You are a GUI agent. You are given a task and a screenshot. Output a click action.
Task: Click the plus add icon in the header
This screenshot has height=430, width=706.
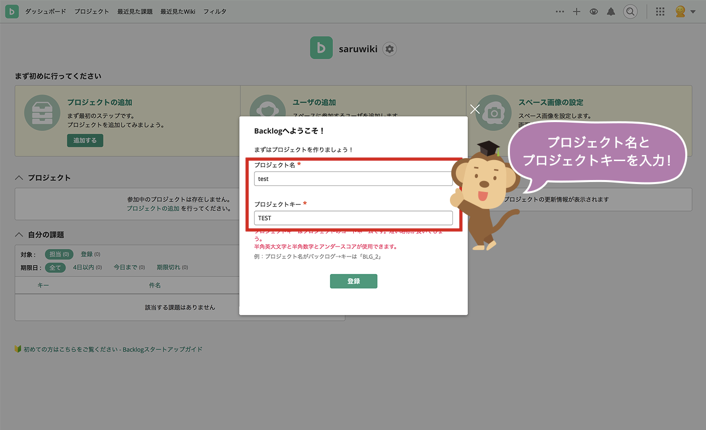(x=576, y=12)
